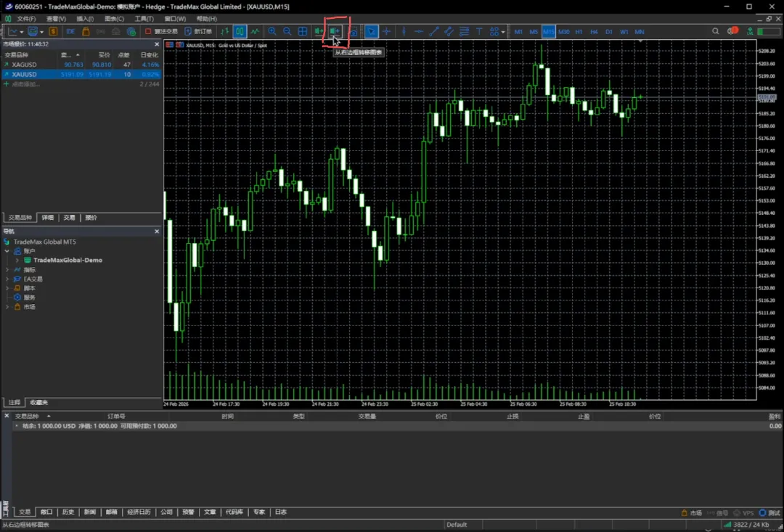Open the objects shapes dropdown arrow
Screen dimensions: 784x532
coord(504,32)
